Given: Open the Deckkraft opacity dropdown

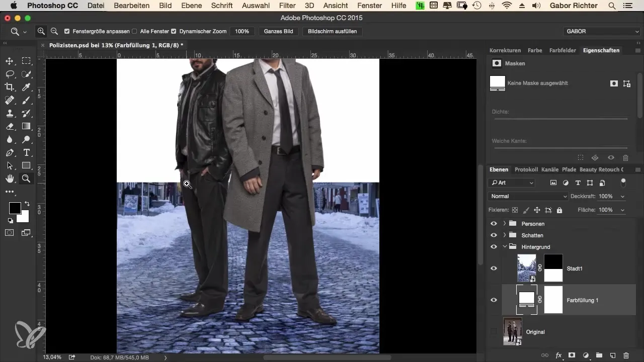Looking at the screenshot, I should 623,197.
